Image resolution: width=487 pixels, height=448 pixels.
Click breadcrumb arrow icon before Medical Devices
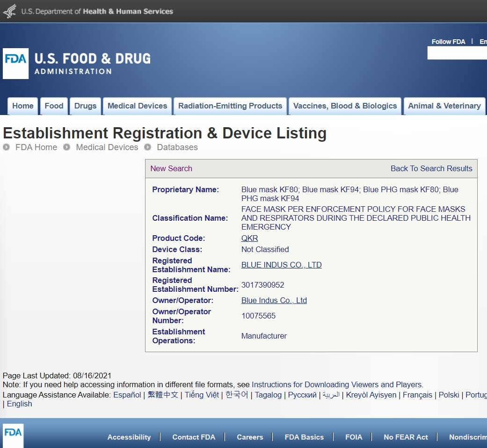pos(66,147)
